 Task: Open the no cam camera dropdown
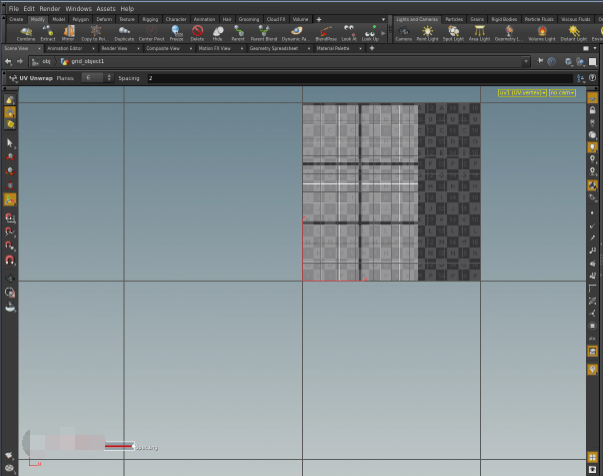coord(561,92)
